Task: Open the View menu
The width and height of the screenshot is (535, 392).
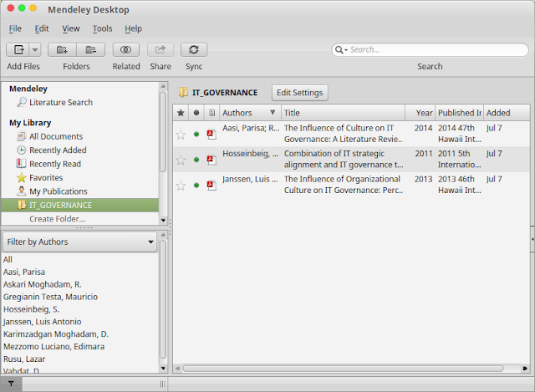Action: pos(70,28)
